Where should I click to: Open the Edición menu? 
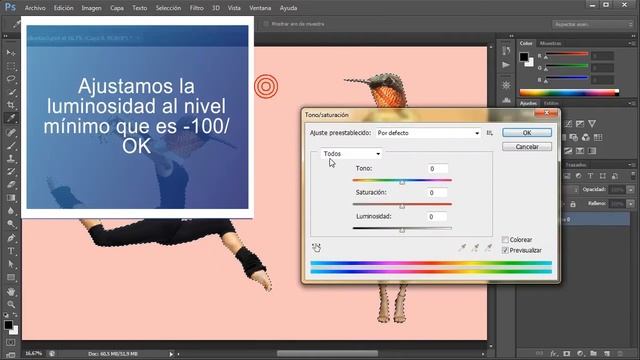pos(64,8)
